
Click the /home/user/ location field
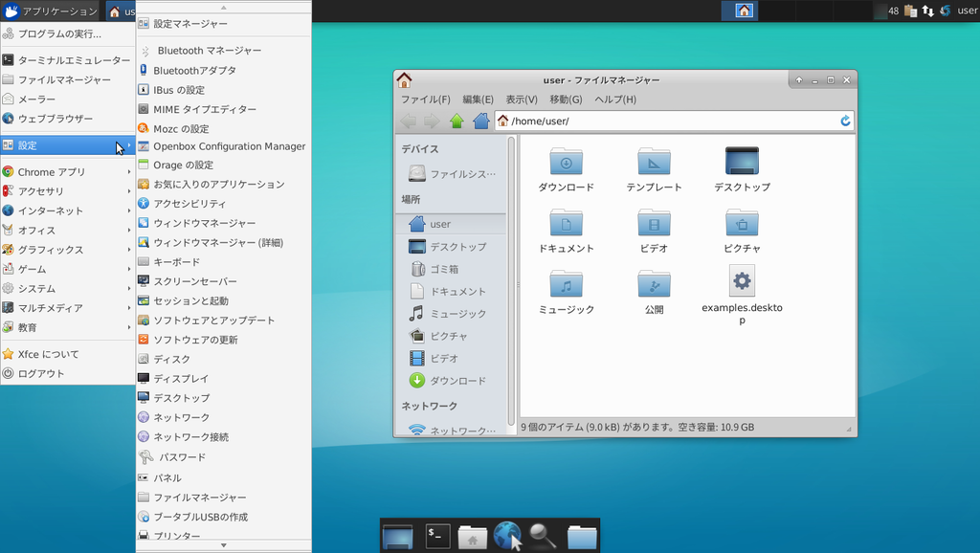pyautogui.click(x=674, y=121)
